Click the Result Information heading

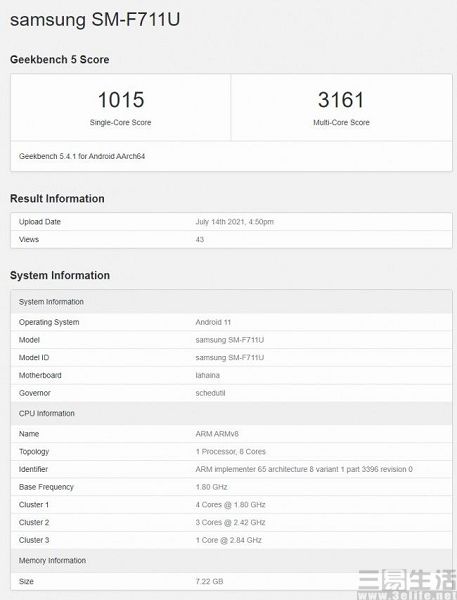tap(57, 199)
